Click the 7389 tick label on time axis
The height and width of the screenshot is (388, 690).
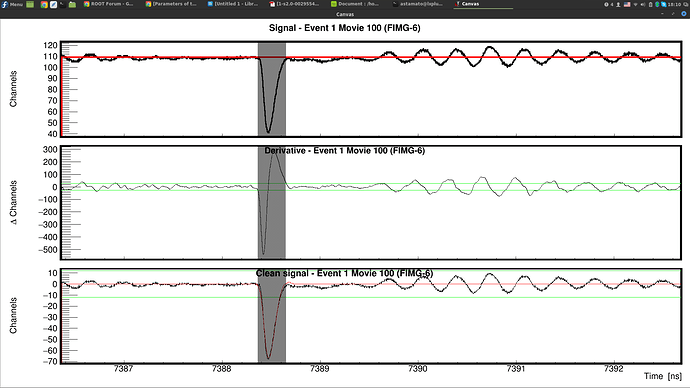coord(319,369)
